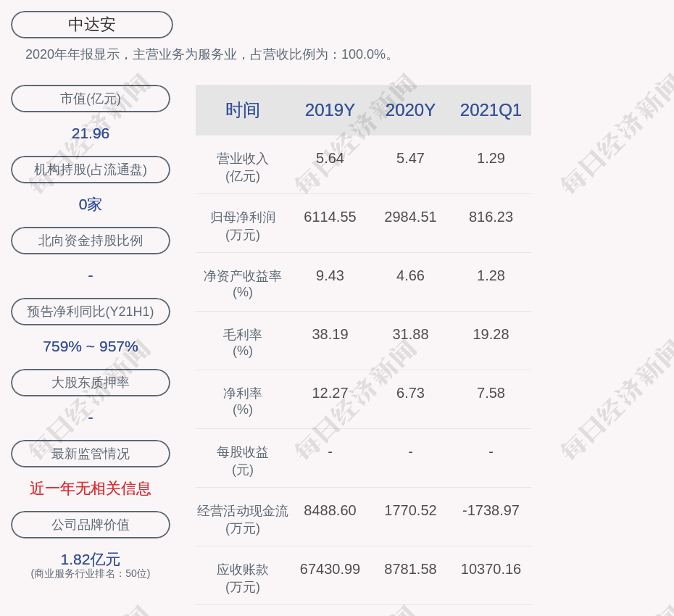Select the receivables value 8781.58
The image size is (674, 616).
pyautogui.click(x=410, y=569)
